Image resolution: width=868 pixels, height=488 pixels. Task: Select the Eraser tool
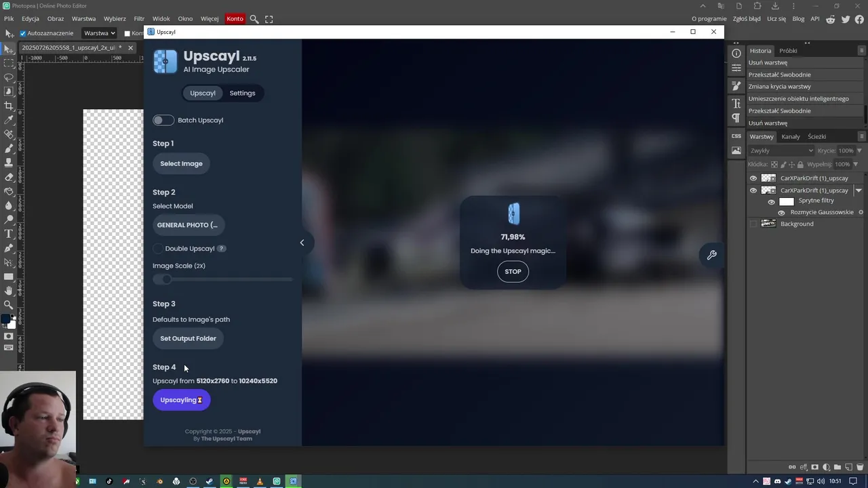click(x=9, y=178)
